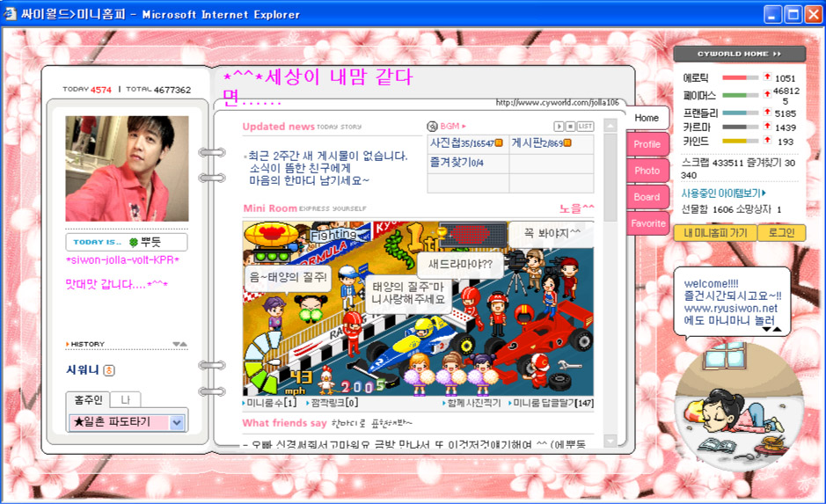Click the Internet Explorer icon in title bar
The image size is (826, 504).
tap(10, 12)
